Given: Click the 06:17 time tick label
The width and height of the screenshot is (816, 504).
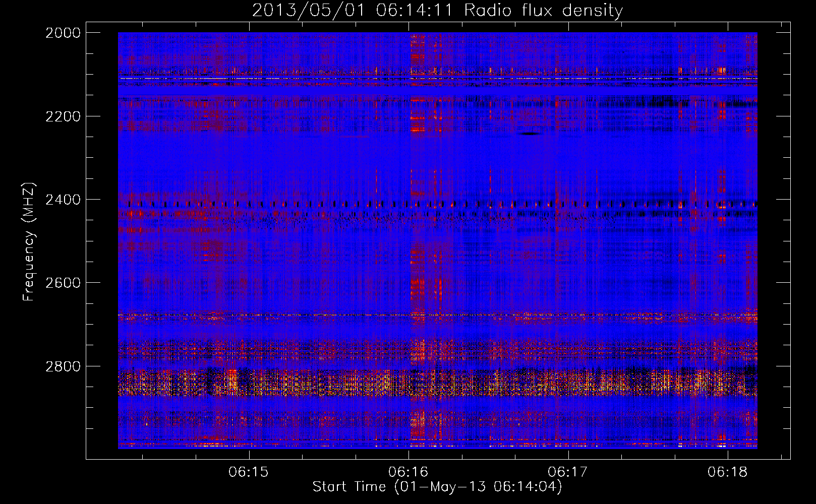Looking at the screenshot, I should click(568, 472).
